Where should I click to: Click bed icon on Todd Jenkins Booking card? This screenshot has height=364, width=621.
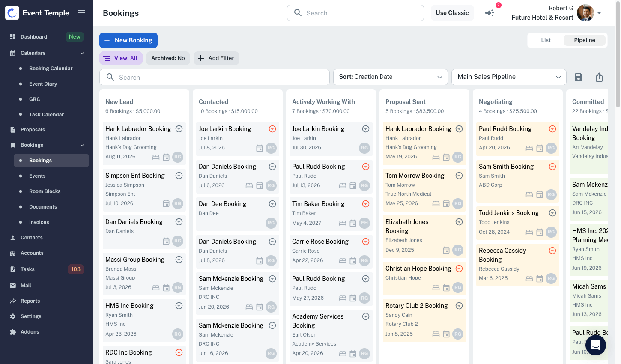(x=529, y=232)
